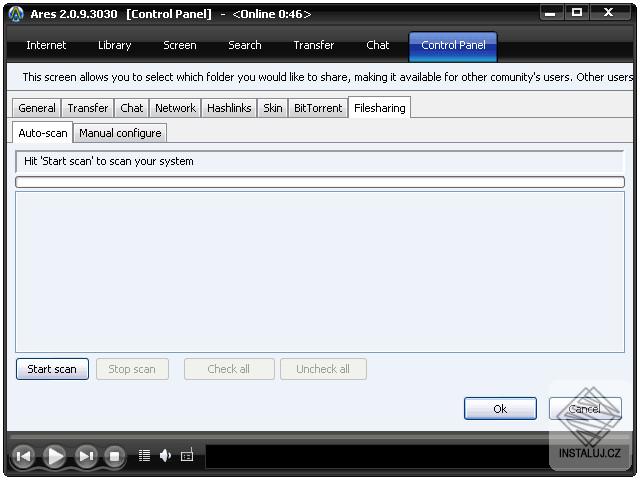Stop playback with the Stop button
640x480 pixels.
pos(114,456)
